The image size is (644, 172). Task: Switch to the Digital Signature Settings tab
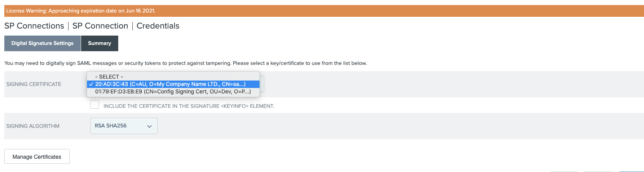(x=42, y=43)
